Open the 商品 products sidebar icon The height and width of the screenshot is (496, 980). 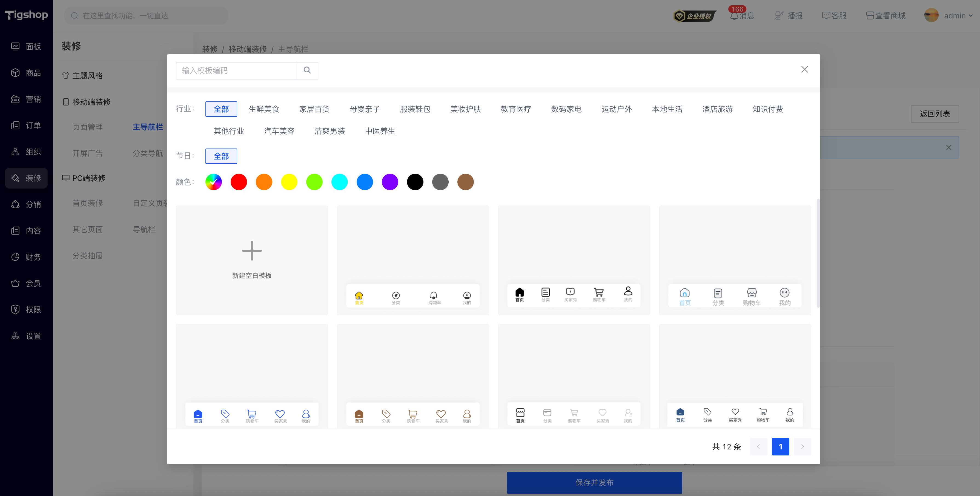[x=15, y=73]
